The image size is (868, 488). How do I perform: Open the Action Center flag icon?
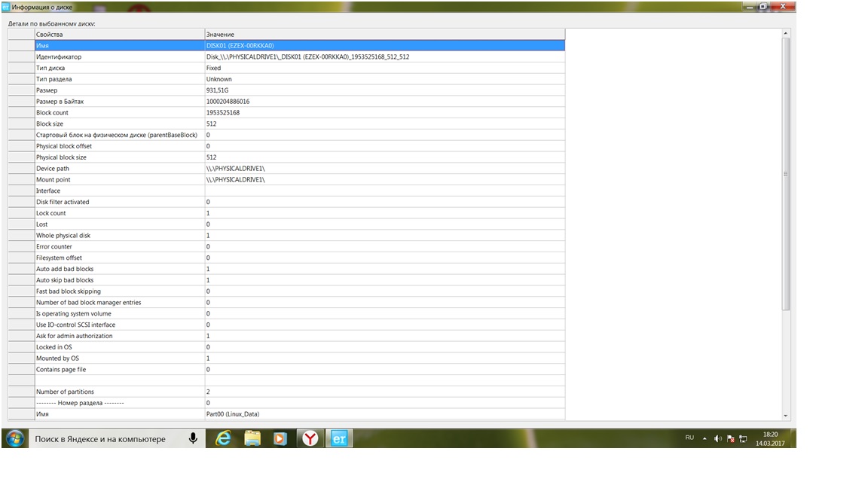pyautogui.click(x=731, y=439)
